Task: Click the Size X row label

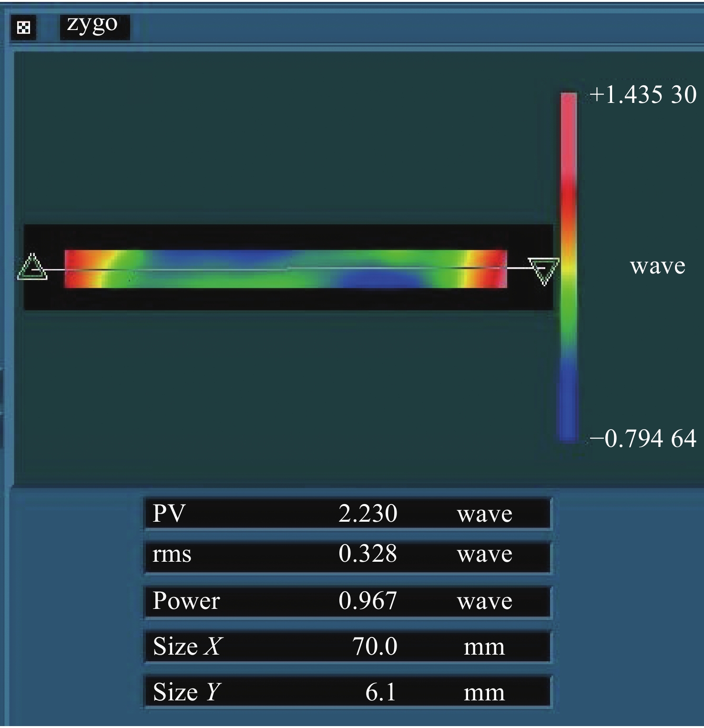Action: point(187,647)
